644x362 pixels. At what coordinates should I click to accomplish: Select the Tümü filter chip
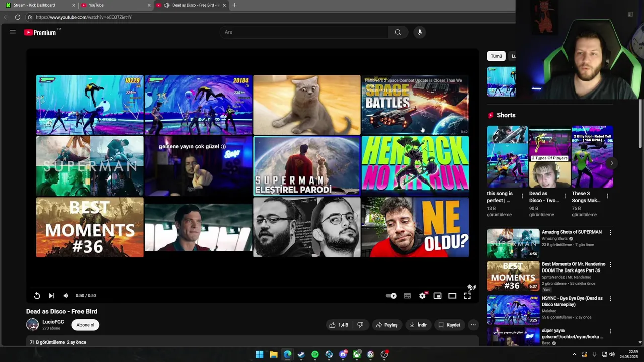496,56
